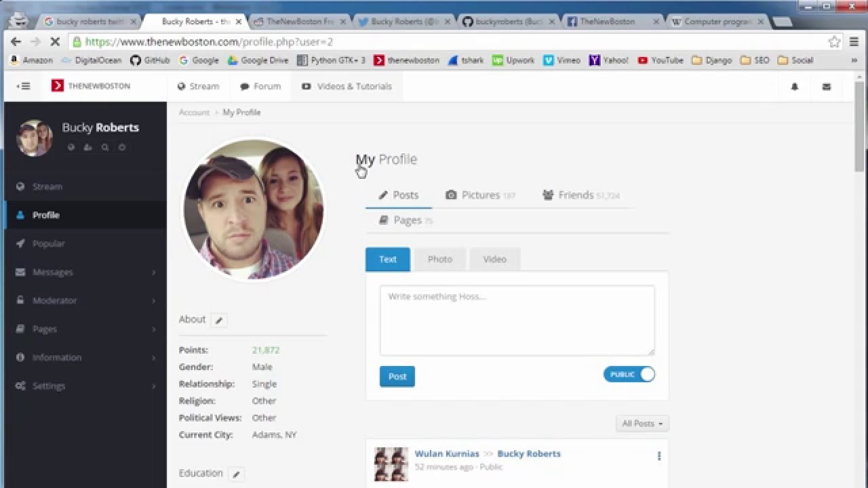The width and height of the screenshot is (868, 488).
Task: Switch to the Posts tab
Action: pyautogui.click(x=399, y=195)
